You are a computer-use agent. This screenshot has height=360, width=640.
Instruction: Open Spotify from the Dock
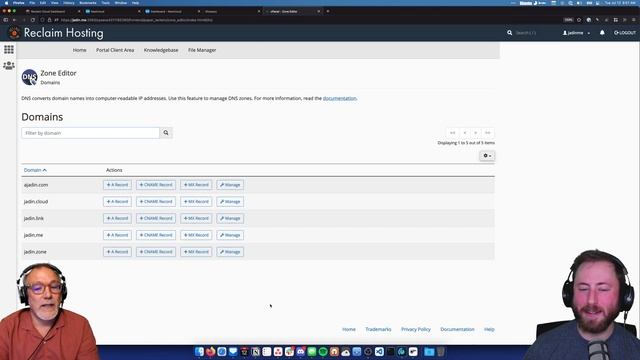coord(323,351)
